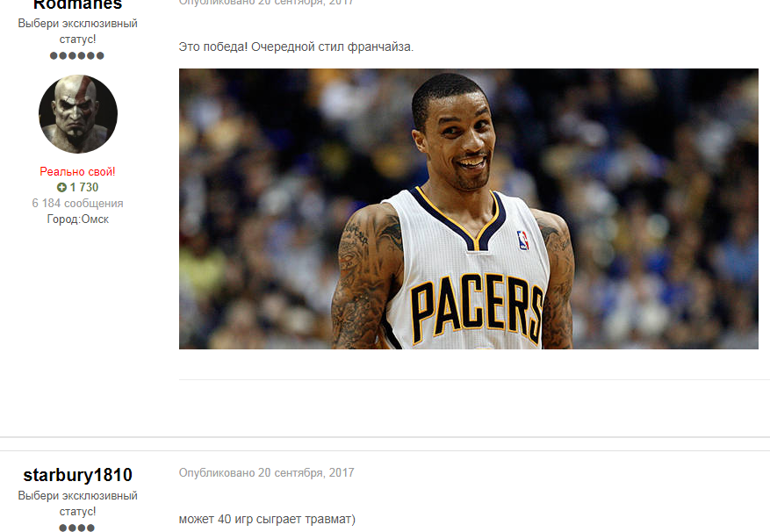Viewport: 770px width, 532px height.
Task: Click 'Город:Омск' location text
Action: tap(77, 219)
